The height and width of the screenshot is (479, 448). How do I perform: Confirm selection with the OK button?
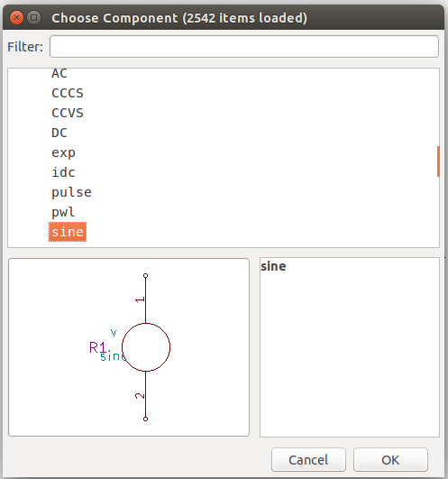(390, 460)
